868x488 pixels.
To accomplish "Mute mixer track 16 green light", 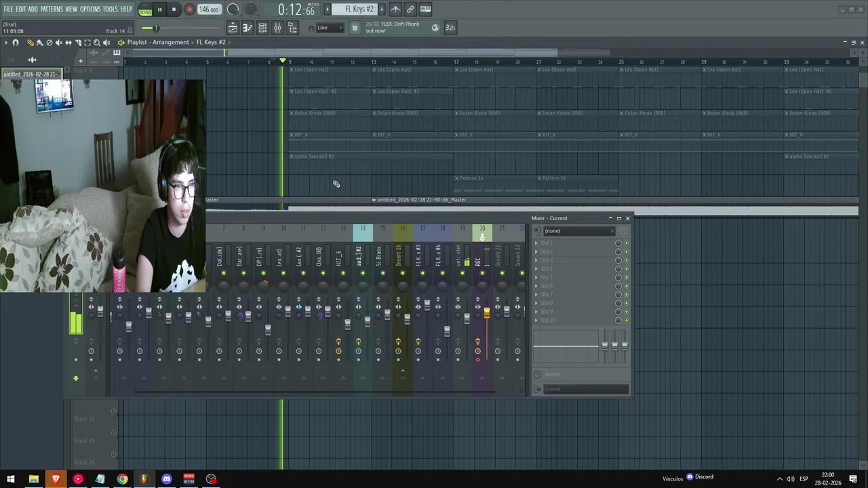I will 403,273.
